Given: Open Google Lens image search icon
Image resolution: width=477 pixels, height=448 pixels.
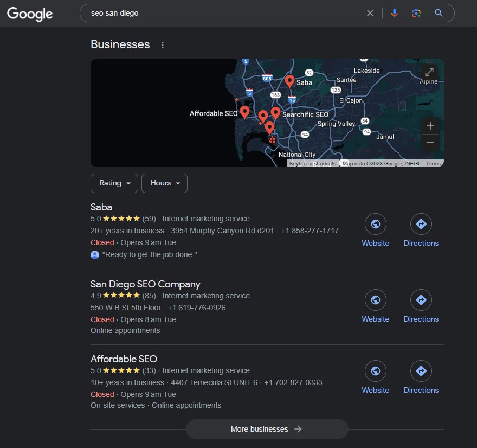Looking at the screenshot, I should [x=416, y=13].
